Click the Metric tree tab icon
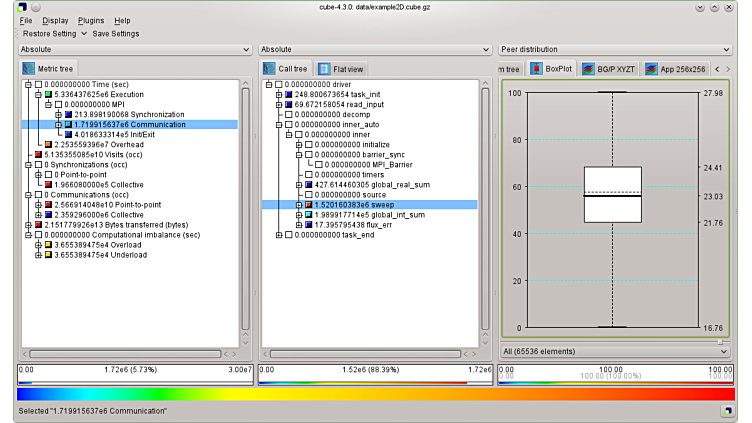The height and width of the screenshot is (423, 752). pyautogui.click(x=29, y=69)
